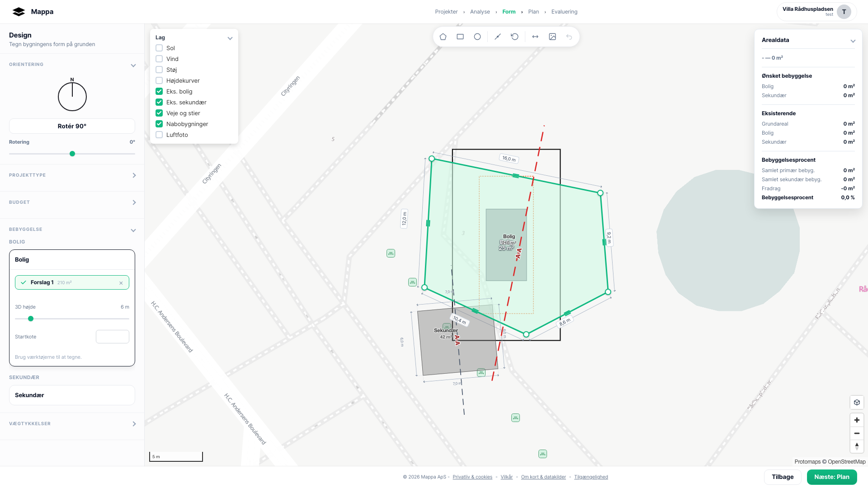
Task: Expand the Budget section
Action: pos(134,202)
